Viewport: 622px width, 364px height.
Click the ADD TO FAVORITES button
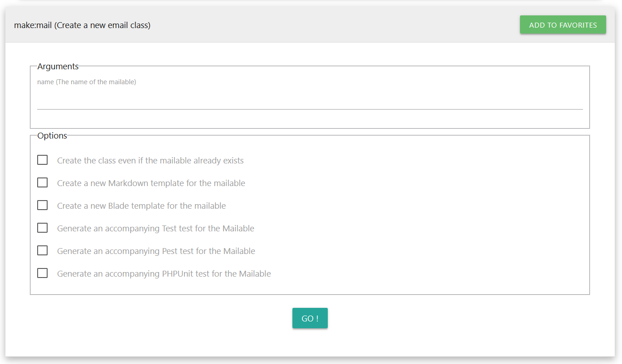point(563,25)
